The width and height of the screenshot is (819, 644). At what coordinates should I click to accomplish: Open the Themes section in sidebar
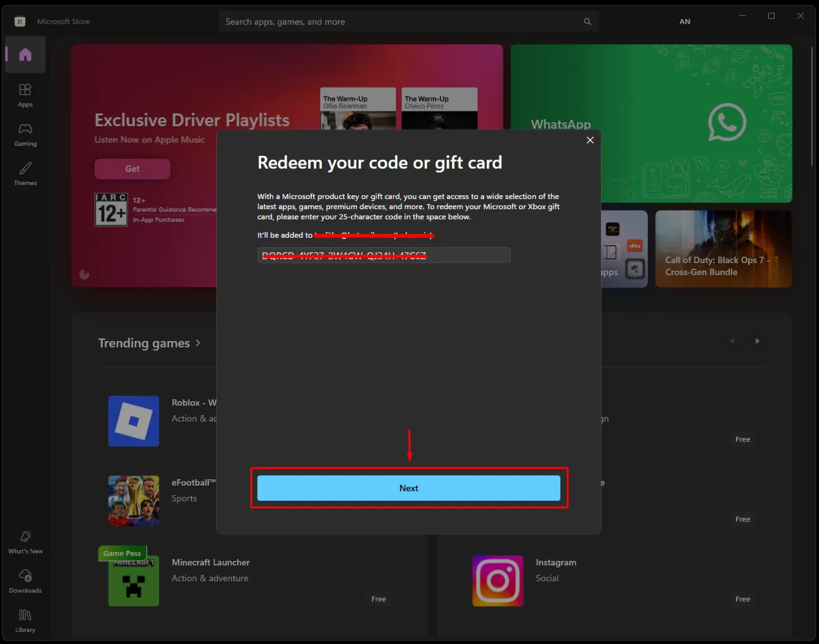pos(25,174)
